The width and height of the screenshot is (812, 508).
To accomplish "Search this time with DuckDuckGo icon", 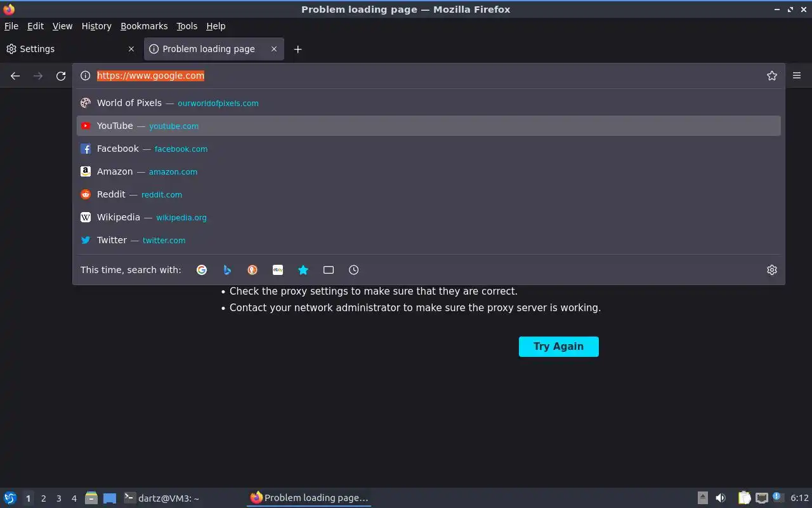I will (x=252, y=270).
